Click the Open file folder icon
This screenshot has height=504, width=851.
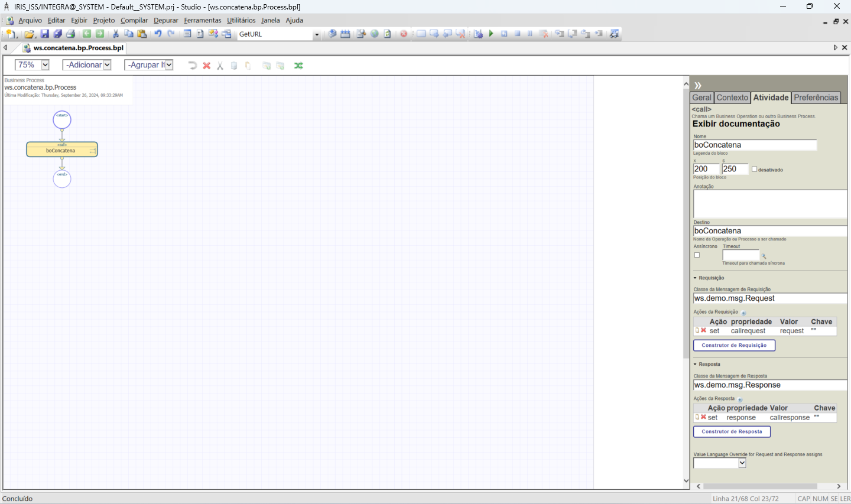coord(30,34)
